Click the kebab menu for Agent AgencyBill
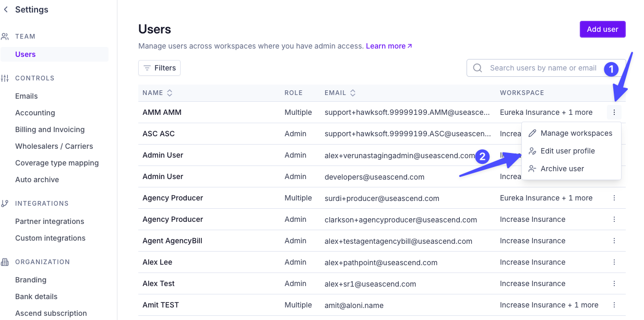The image size is (644, 320). coord(614,241)
